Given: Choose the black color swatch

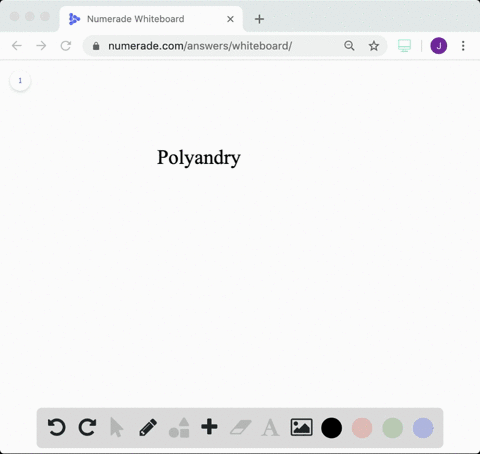Looking at the screenshot, I should [x=331, y=428].
